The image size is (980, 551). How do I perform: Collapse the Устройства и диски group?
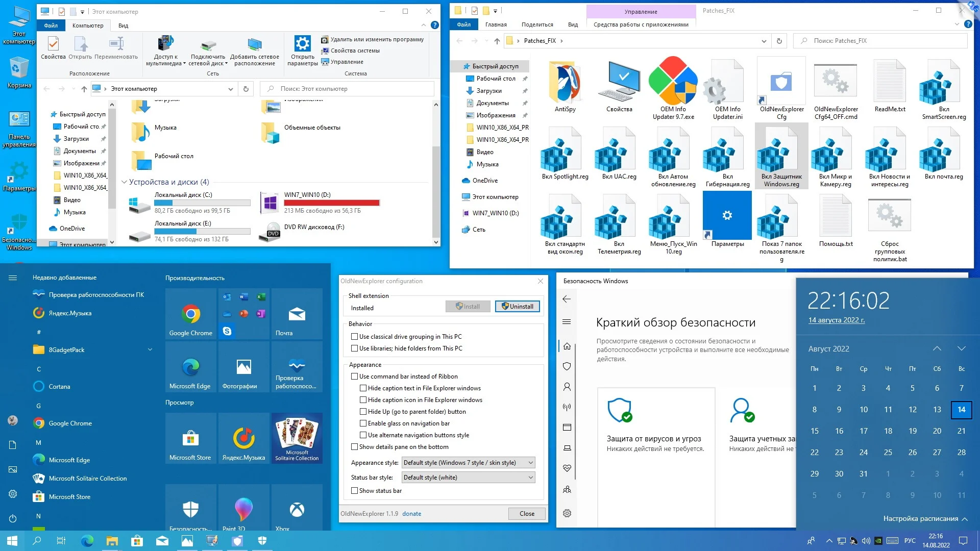[x=124, y=182]
